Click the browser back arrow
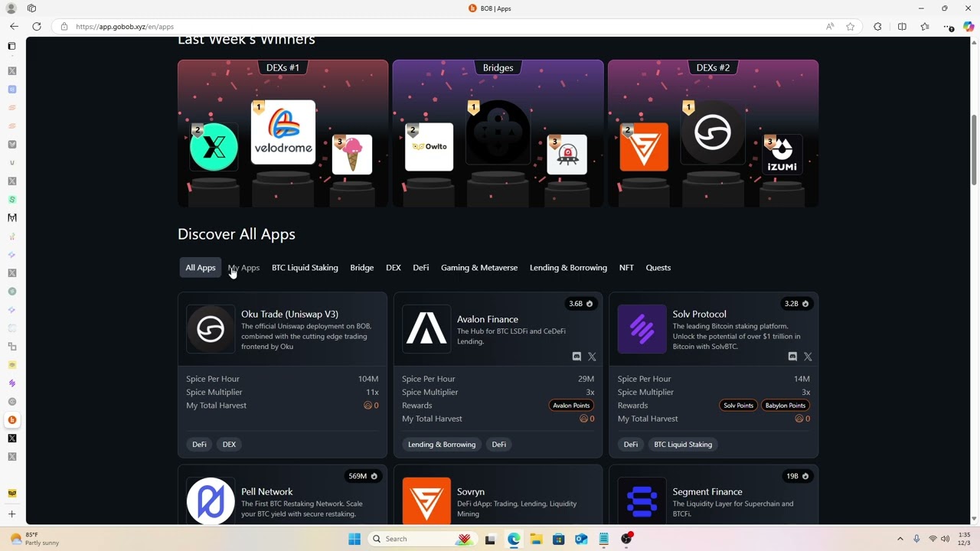 14,26
